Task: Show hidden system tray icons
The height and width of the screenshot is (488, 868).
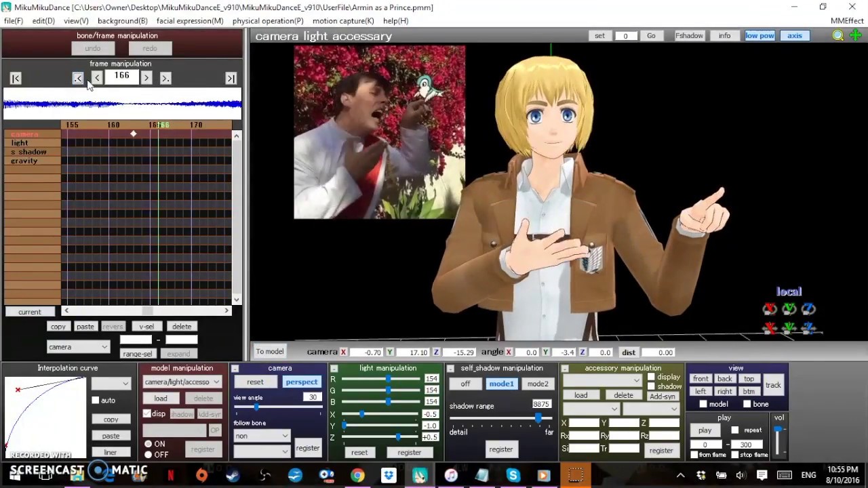Action: (x=680, y=475)
